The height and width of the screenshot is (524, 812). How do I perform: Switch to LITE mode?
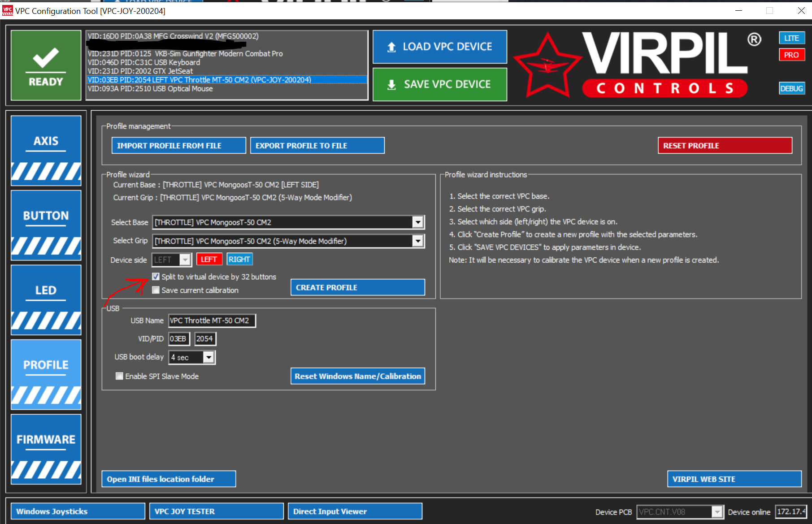click(791, 38)
